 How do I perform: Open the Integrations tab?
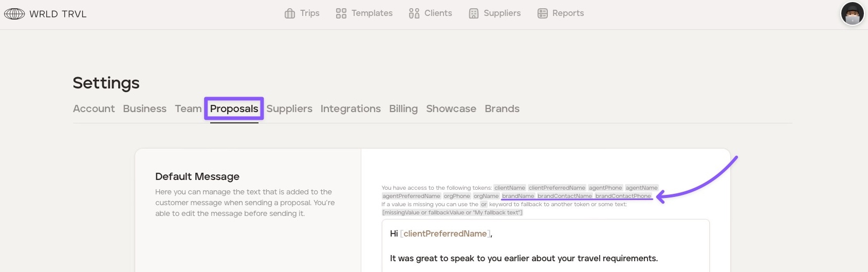pos(350,109)
